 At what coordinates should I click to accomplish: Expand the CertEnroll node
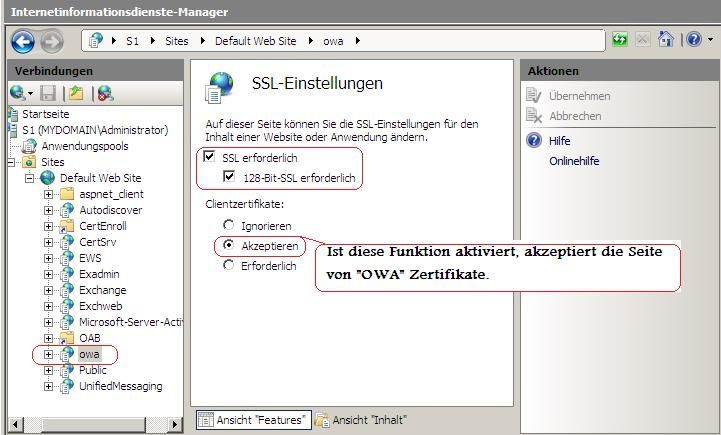point(48,227)
